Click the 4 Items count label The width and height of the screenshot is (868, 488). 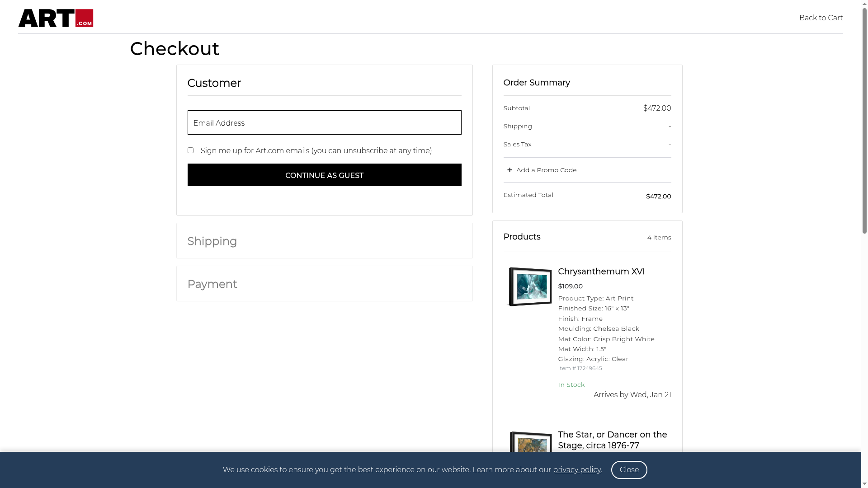click(659, 238)
